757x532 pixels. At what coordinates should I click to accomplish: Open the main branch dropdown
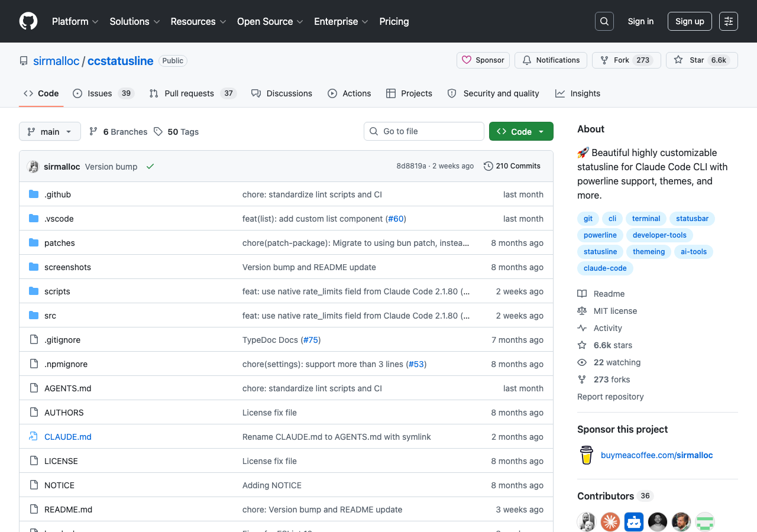pyautogui.click(x=50, y=131)
